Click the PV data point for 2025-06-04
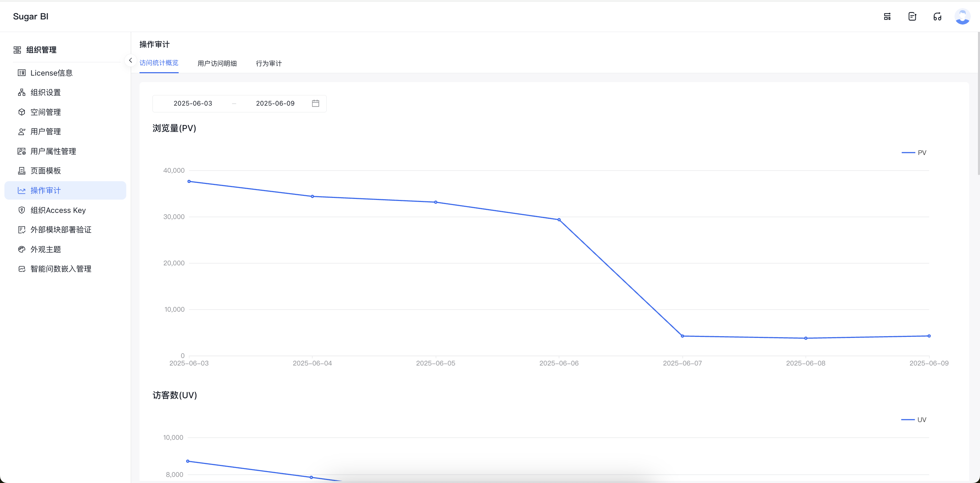This screenshot has width=980, height=483. tap(312, 197)
